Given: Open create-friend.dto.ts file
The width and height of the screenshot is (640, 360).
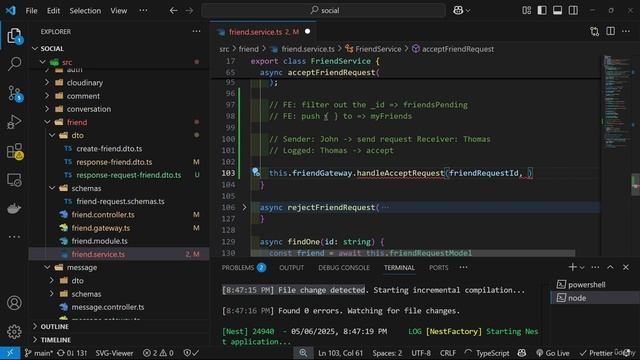Looking at the screenshot, I should coord(109,149).
